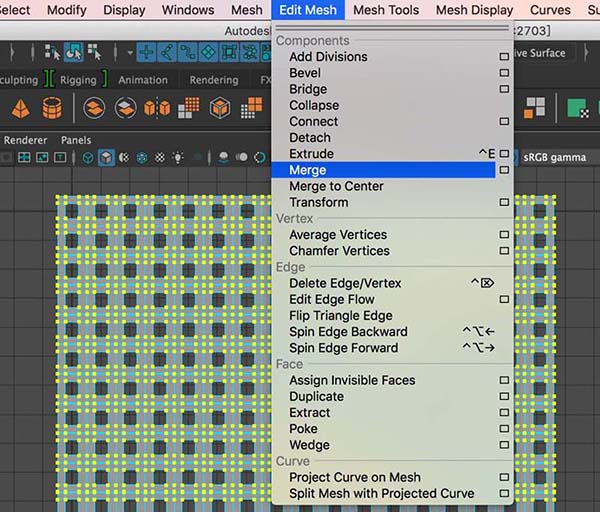The width and height of the screenshot is (600, 512).
Task: Toggle snap to grids
Action: click(x=146, y=52)
